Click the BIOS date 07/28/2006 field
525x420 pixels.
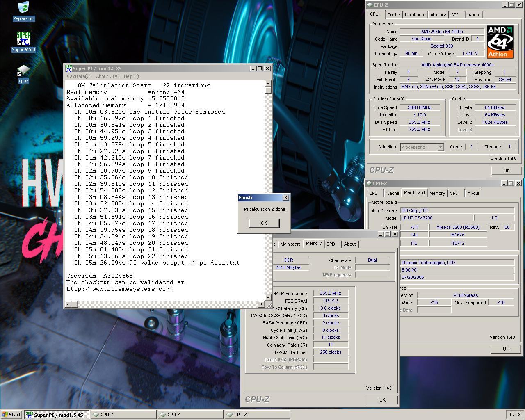457,278
